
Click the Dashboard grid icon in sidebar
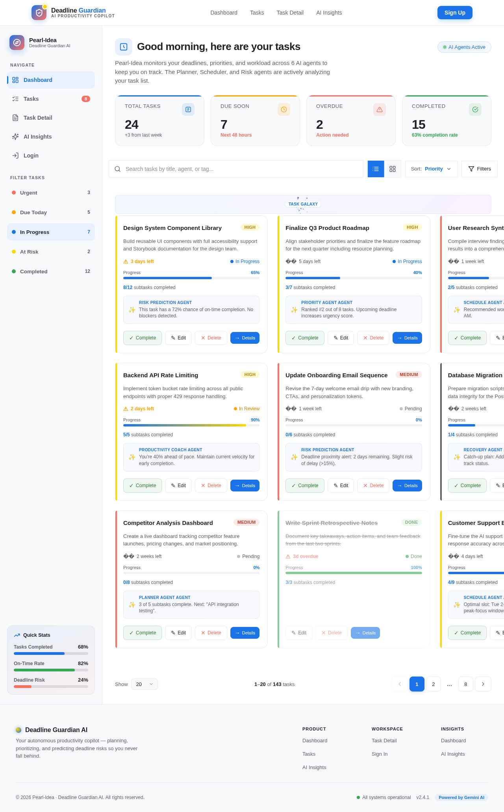(15, 80)
